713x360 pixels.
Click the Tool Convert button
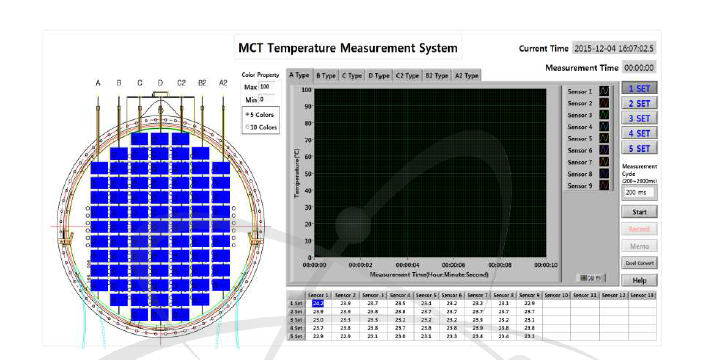pyautogui.click(x=639, y=263)
